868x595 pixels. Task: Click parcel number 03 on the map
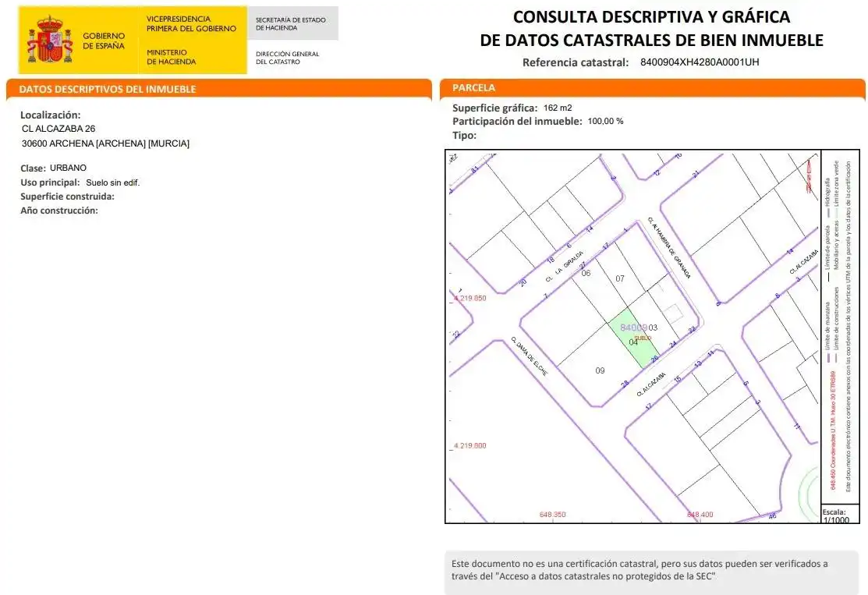click(654, 327)
